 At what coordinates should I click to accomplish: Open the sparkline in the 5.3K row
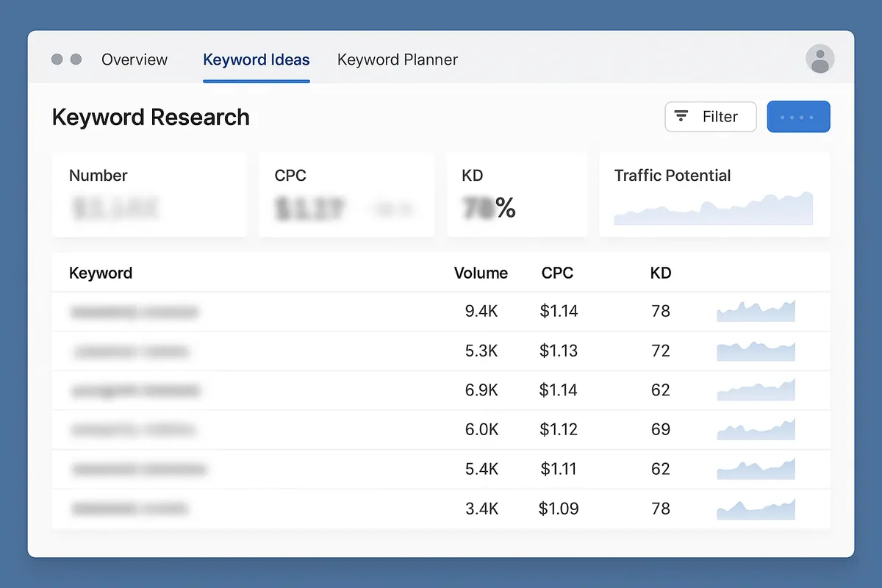pos(756,351)
